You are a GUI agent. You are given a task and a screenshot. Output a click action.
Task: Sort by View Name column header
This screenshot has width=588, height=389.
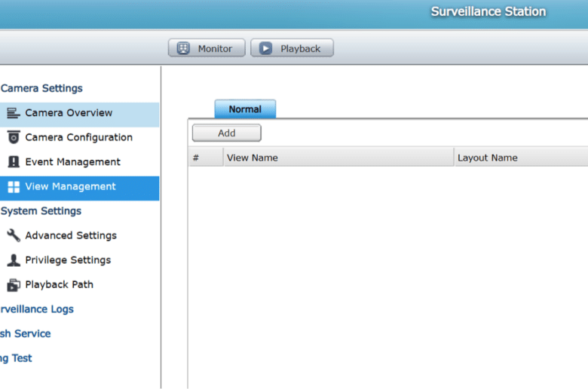point(338,158)
